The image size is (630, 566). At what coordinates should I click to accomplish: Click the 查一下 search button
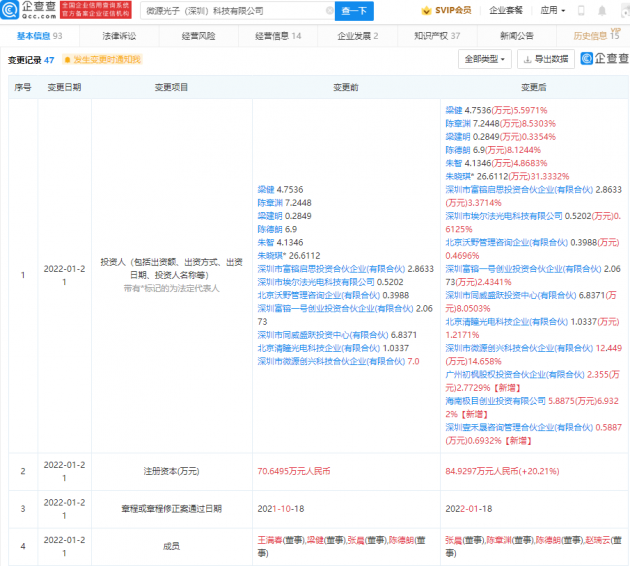(x=354, y=11)
